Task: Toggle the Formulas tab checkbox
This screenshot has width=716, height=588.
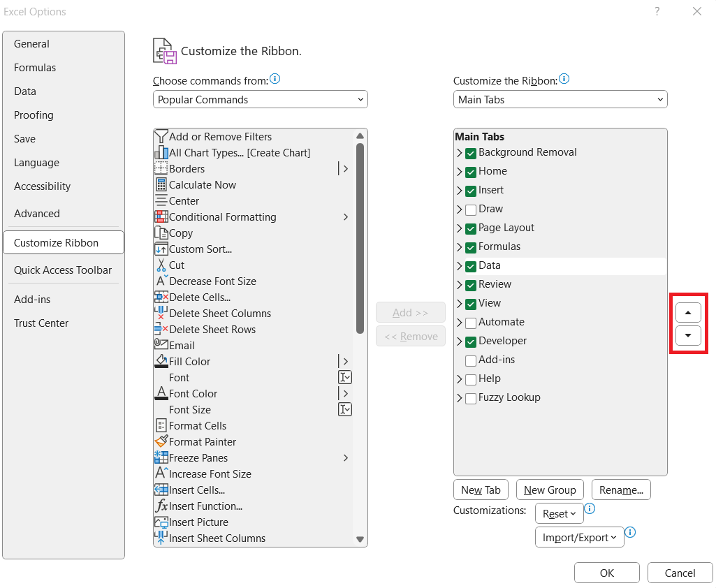Action: (x=471, y=247)
